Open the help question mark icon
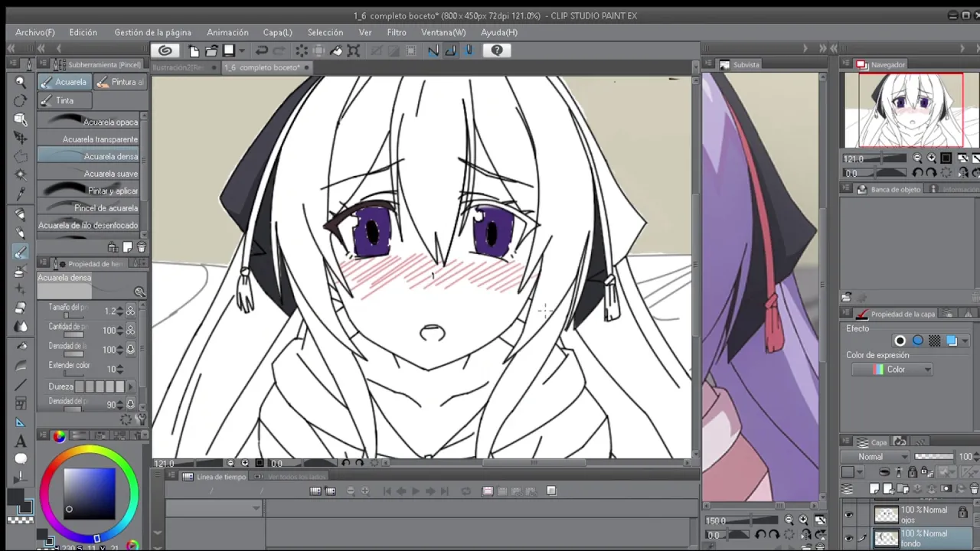The width and height of the screenshot is (980, 551). click(x=497, y=51)
